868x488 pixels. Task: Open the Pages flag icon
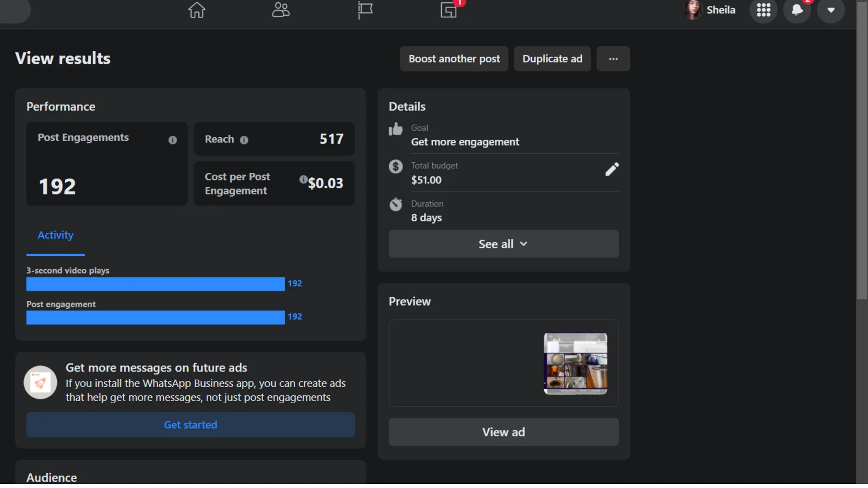coord(364,10)
